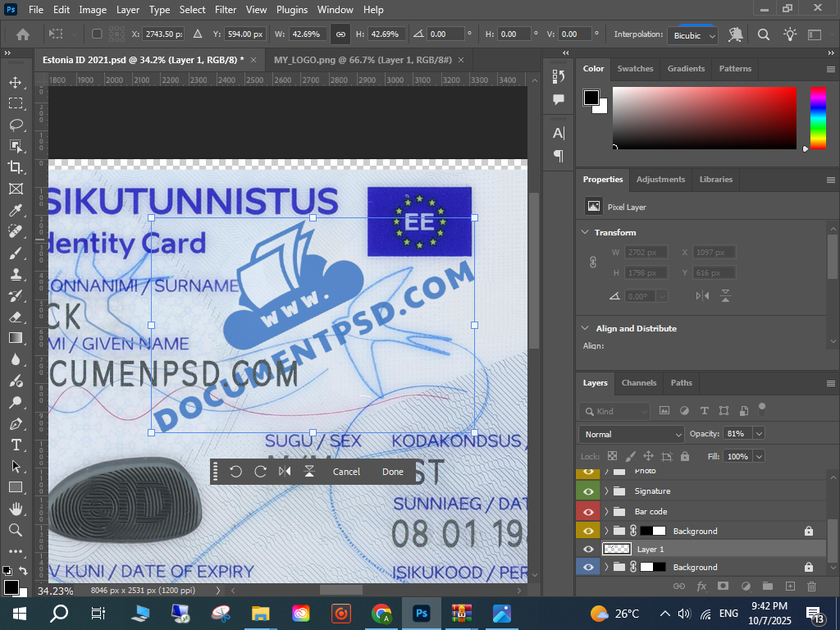
Task: Select the Eyedropper tool
Action: 16,211
